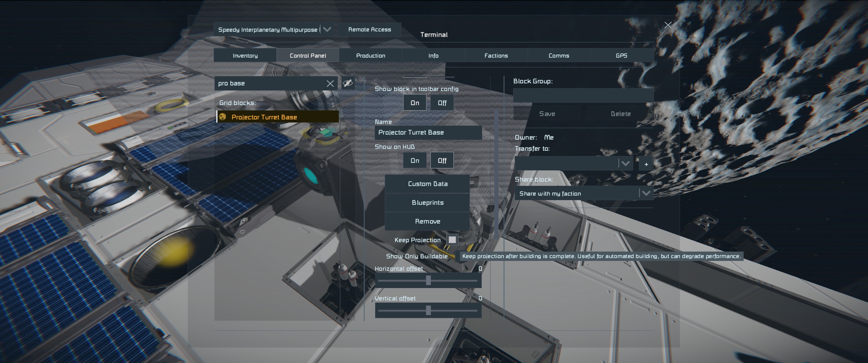Clear the block search text field
Screen dimensions: 868x363
coord(330,83)
